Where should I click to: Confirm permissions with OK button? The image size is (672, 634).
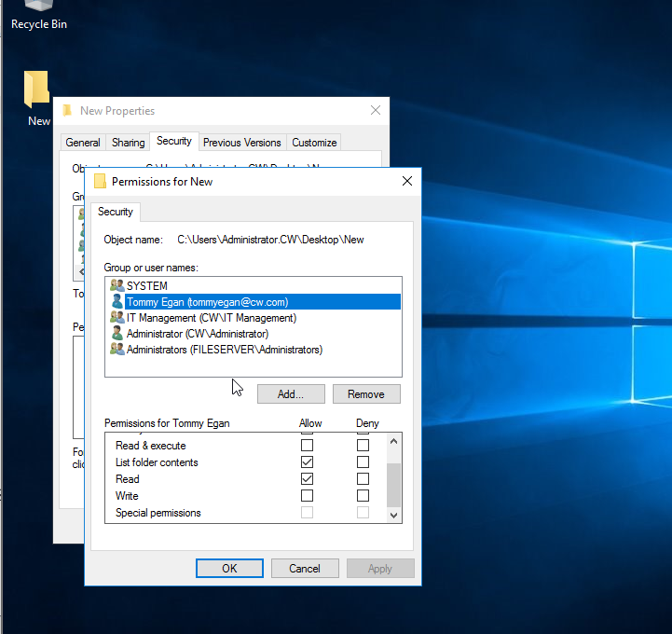click(x=229, y=569)
